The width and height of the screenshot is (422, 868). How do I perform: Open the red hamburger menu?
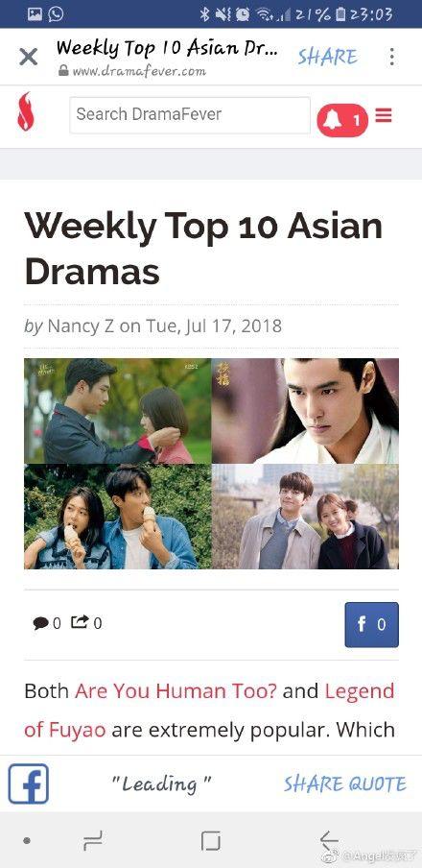point(384,115)
